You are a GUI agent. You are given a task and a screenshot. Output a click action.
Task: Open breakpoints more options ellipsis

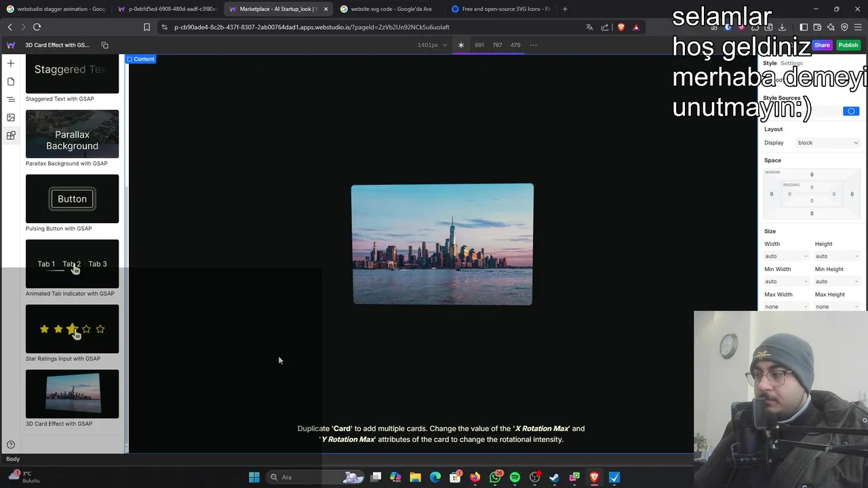[534, 45]
